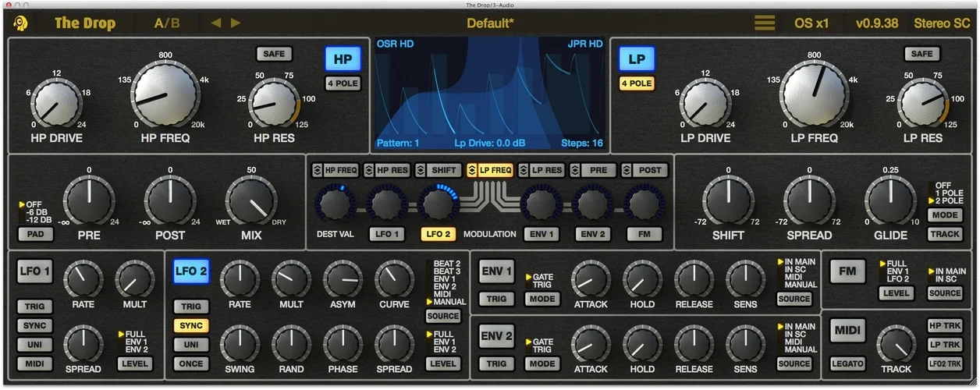Click the Pattern: 1 value in display
This screenshot has height=390, width=980.
398,144
